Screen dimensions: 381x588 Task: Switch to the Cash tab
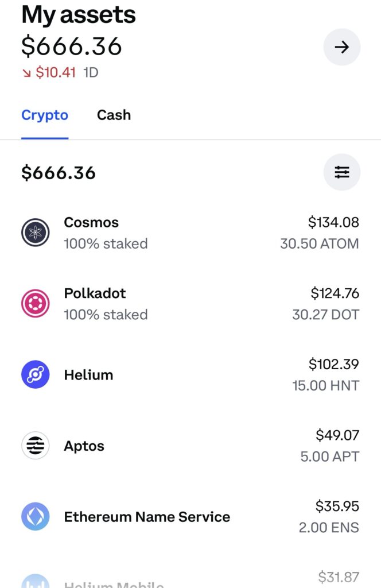pos(114,115)
